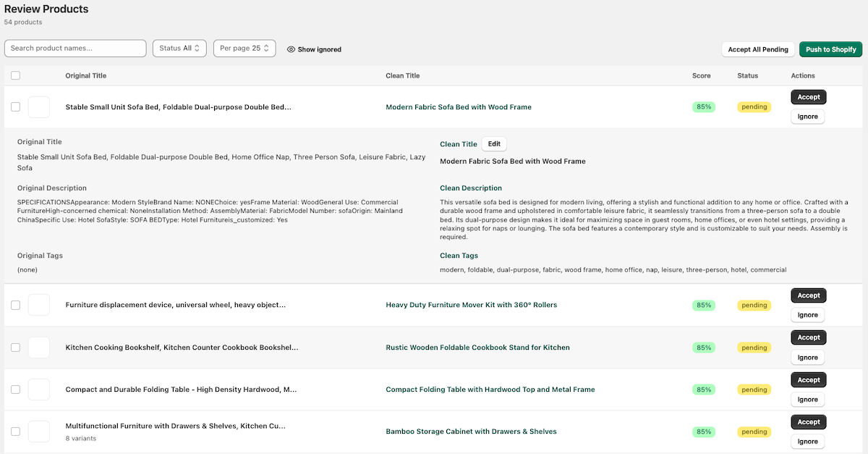Ignore the Modern Fabric Sofa Bed product
This screenshot has height=454, width=868.
tap(808, 117)
